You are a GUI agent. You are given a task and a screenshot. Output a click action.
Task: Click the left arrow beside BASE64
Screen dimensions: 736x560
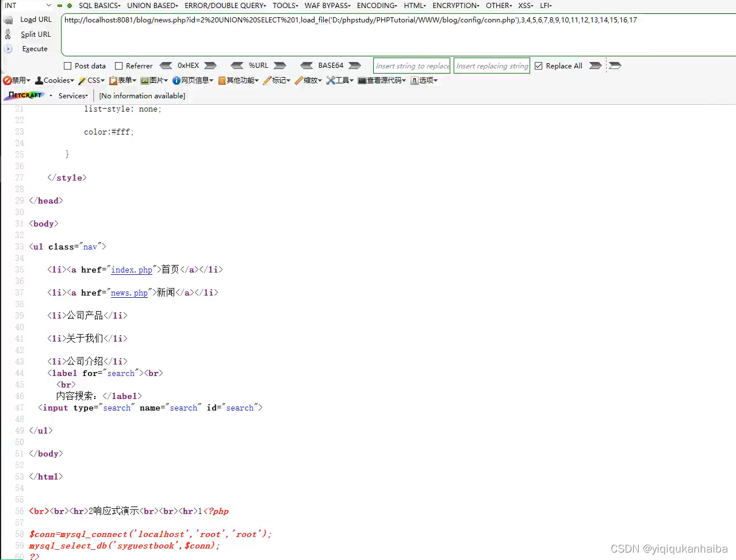coord(306,66)
